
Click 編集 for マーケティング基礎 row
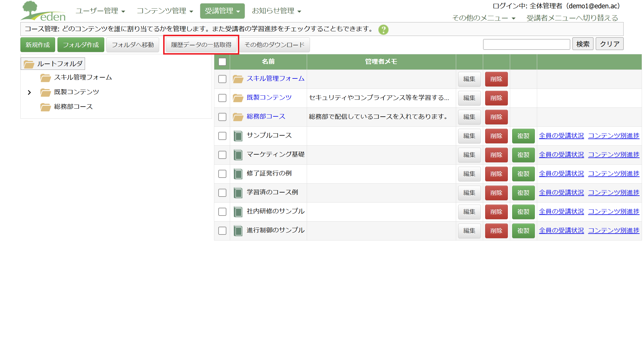click(x=469, y=155)
